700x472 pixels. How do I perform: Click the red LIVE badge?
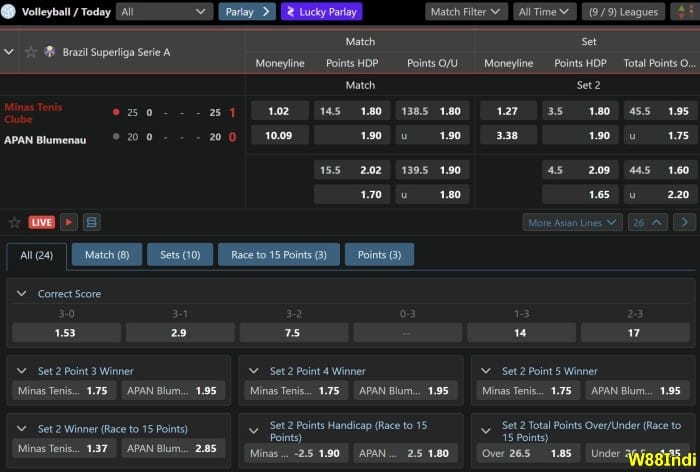coord(42,222)
